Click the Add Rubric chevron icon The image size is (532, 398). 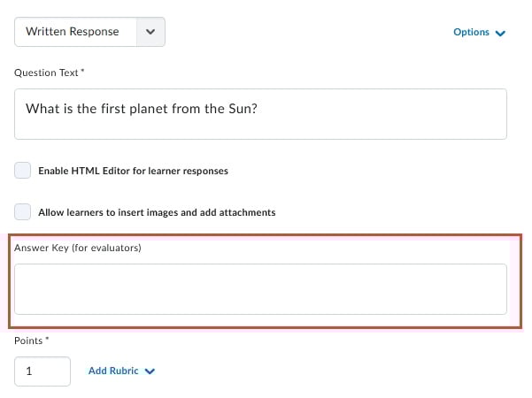pyautogui.click(x=150, y=371)
